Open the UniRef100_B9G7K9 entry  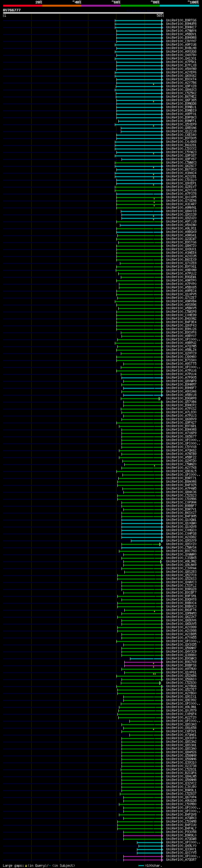(x=181, y=662)
